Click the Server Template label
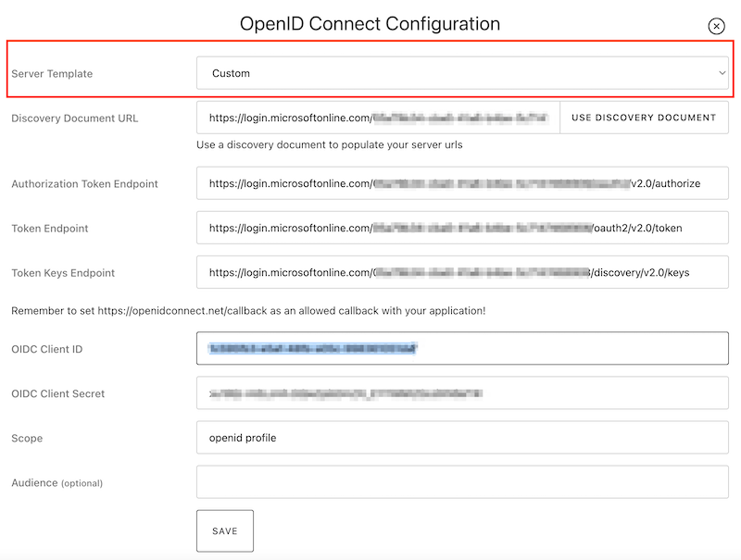The image size is (741, 560). pyautogui.click(x=52, y=74)
